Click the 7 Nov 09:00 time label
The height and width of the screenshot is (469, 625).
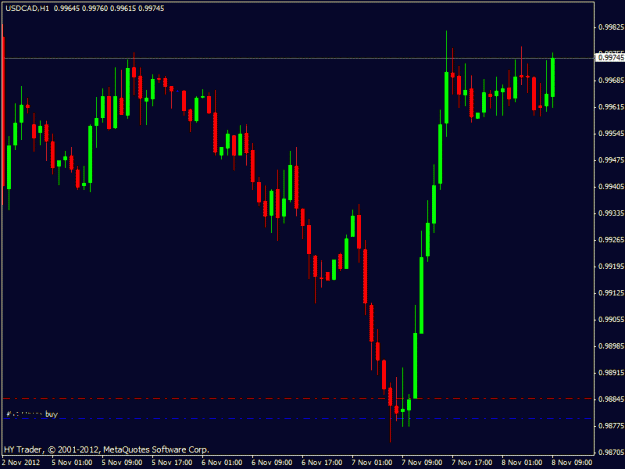422,463
